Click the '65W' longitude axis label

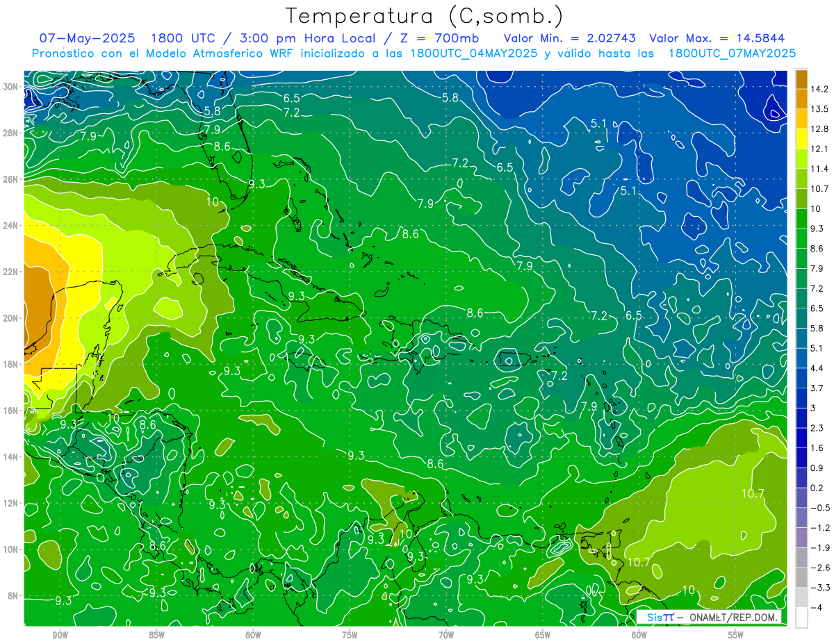(543, 635)
